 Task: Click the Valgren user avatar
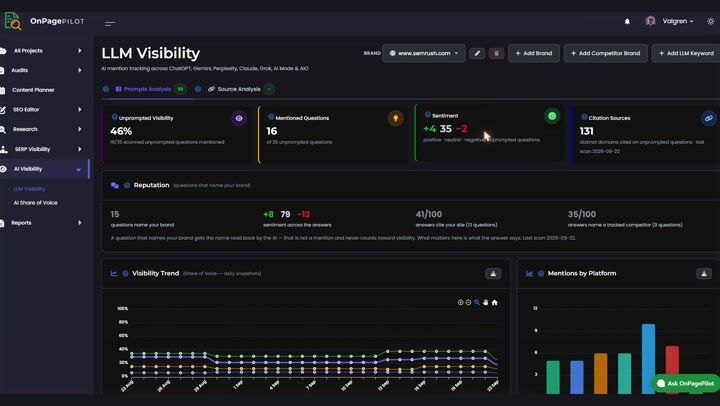point(650,21)
